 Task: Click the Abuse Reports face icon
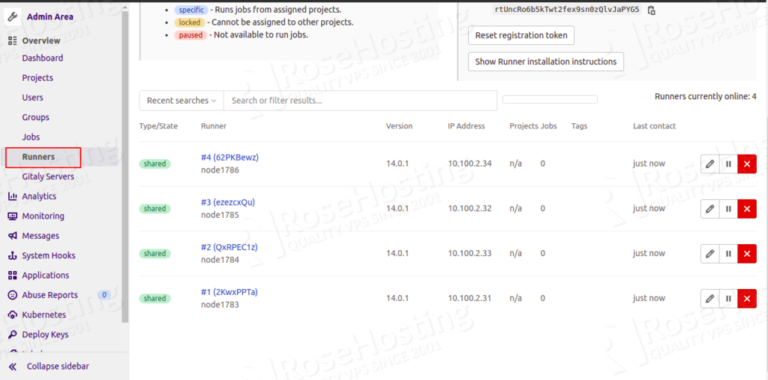12,295
